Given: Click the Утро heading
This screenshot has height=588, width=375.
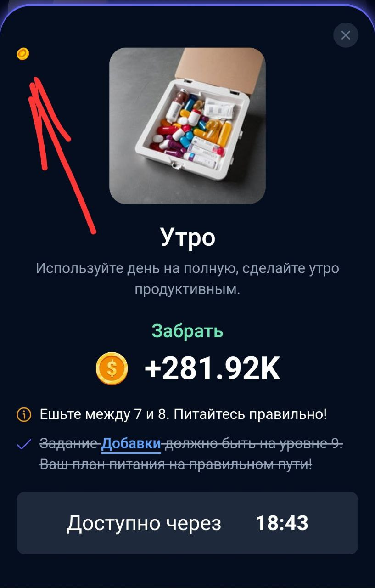Looking at the screenshot, I should 188,238.
